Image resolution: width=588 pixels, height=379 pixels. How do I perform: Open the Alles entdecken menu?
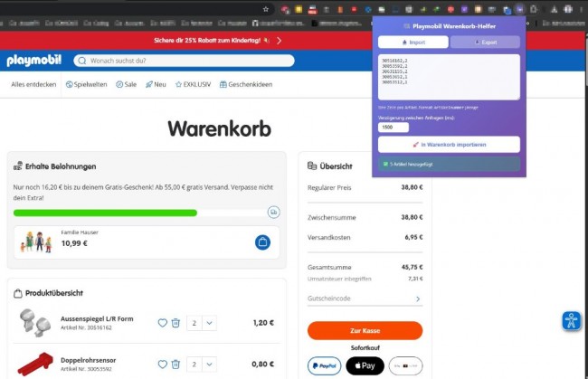tap(33, 84)
